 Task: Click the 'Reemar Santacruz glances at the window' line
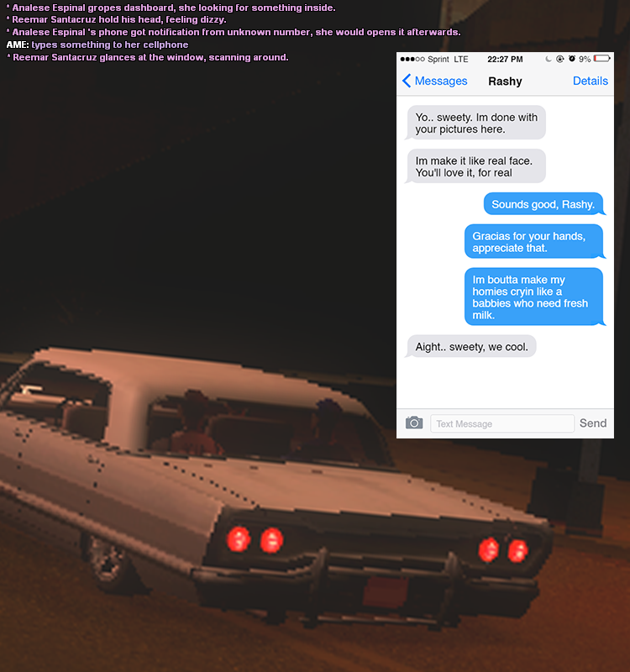(x=148, y=57)
